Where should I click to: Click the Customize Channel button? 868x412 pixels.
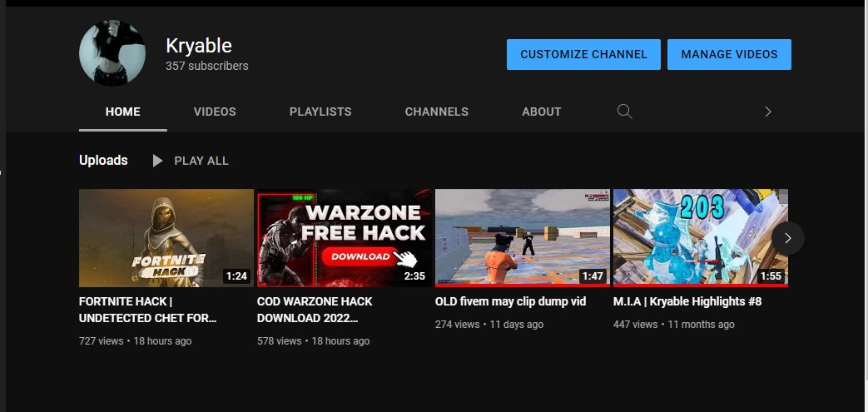(x=583, y=54)
